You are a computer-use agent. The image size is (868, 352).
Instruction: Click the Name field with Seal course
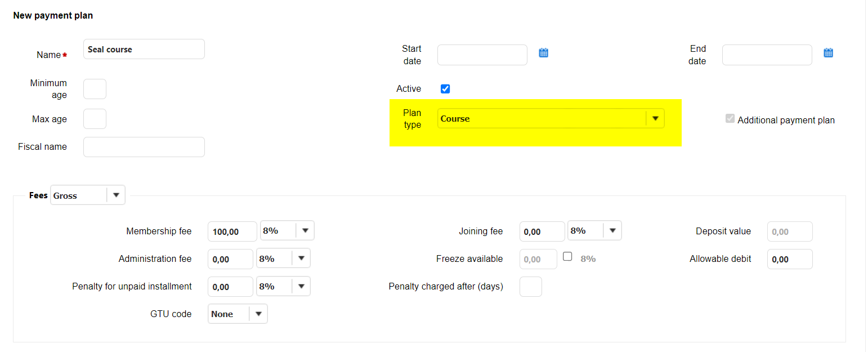coord(144,50)
